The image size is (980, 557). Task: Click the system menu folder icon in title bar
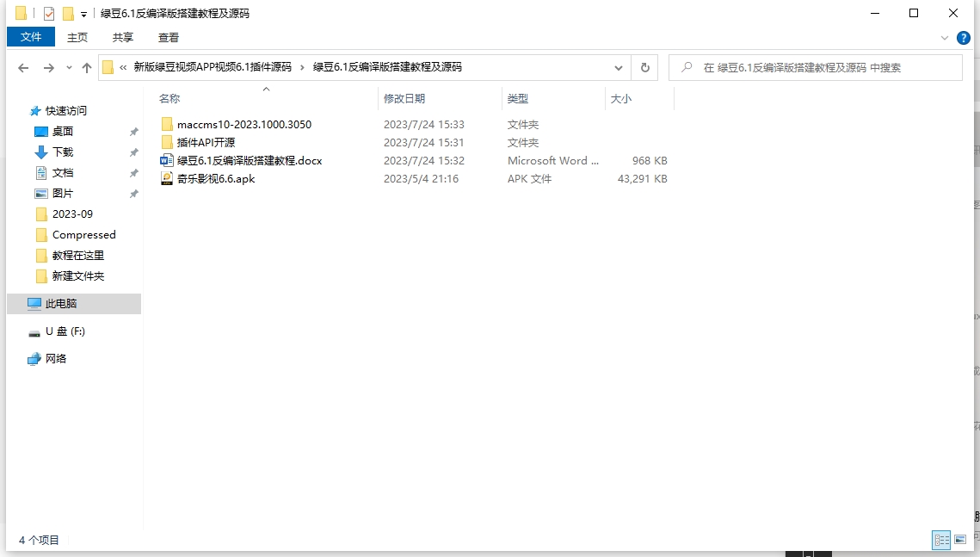coord(22,13)
